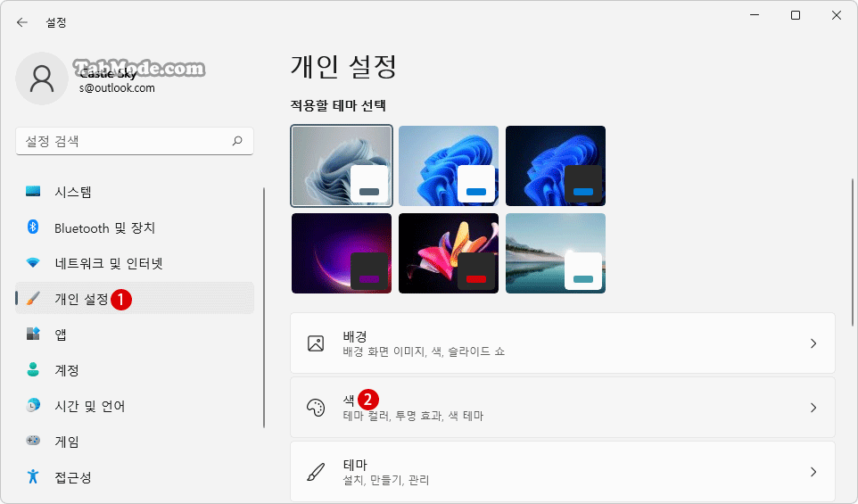This screenshot has height=504, width=858.
Task: Click the 테마 brush icon
Action: (316, 472)
